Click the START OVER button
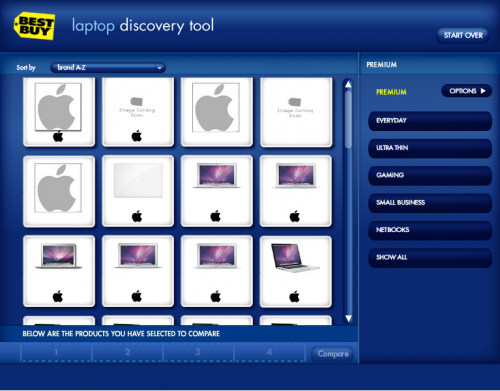The width and height of the screenshot is (500, 391). [463, 35]
